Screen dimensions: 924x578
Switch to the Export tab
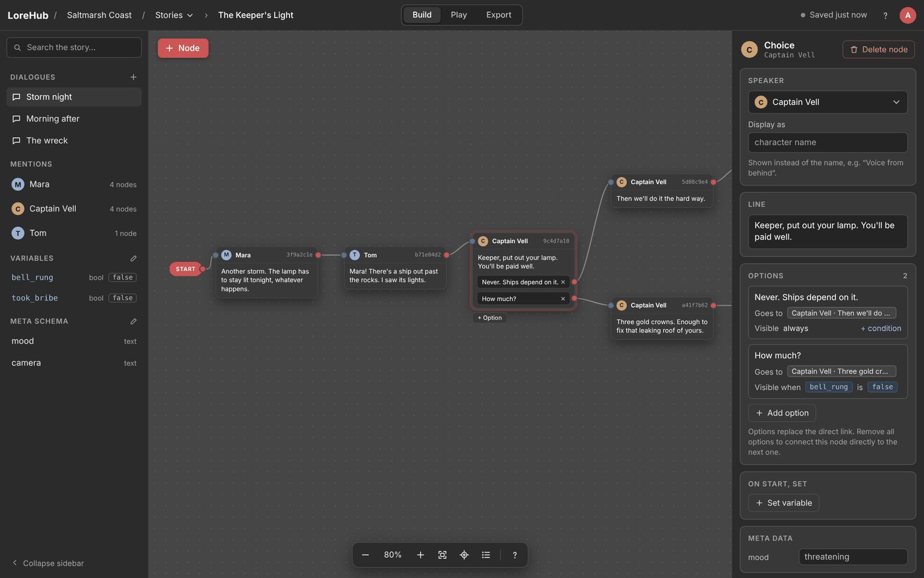coord(499,15)
